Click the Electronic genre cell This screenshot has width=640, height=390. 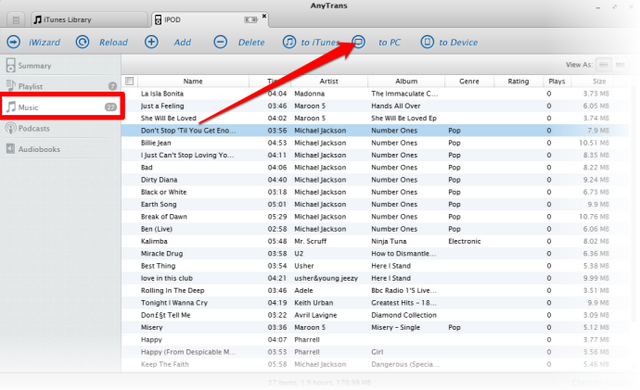click(x=464, y=241)
